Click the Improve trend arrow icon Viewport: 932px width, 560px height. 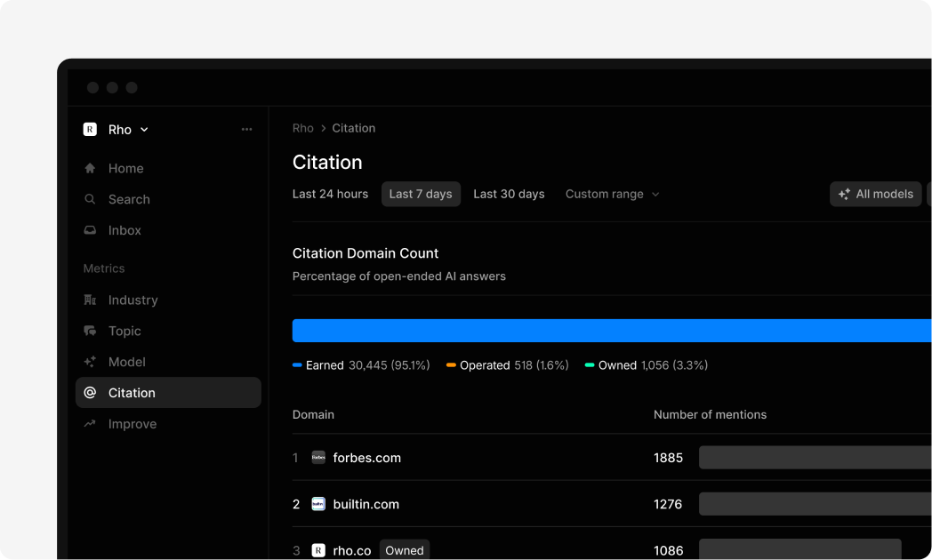(x=90, y=423)
